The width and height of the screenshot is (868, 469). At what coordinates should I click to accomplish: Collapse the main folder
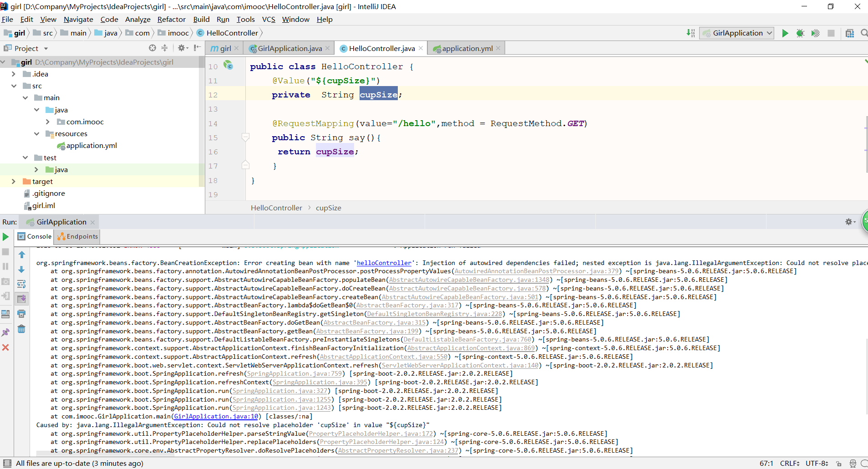coord(25,97)
